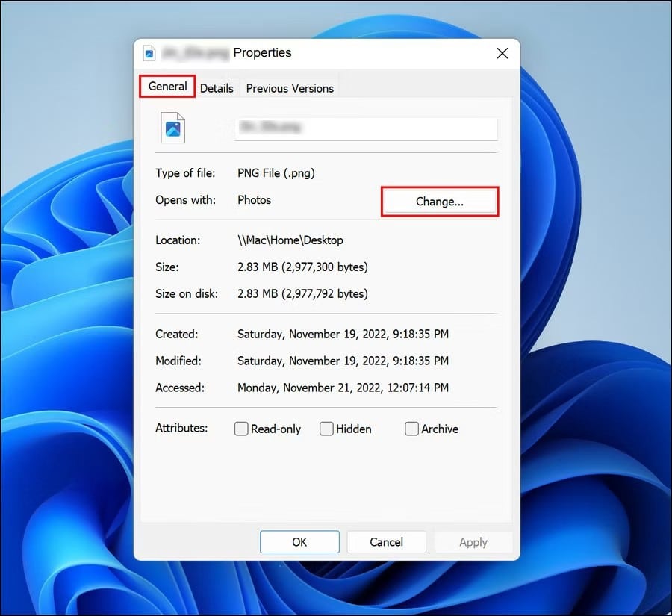
Task: Confirm settings with the OK button
Action: tap(299, 541)
